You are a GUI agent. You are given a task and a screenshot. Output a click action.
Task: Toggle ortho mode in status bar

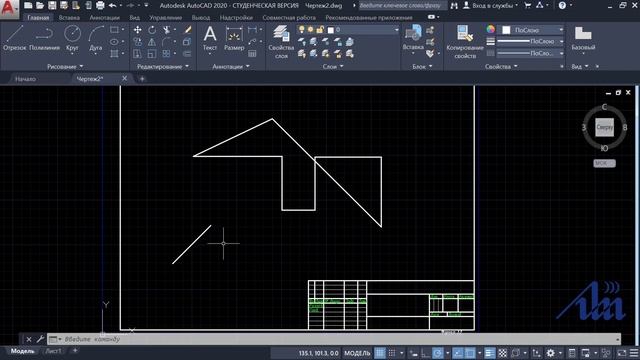click(425, 353)
